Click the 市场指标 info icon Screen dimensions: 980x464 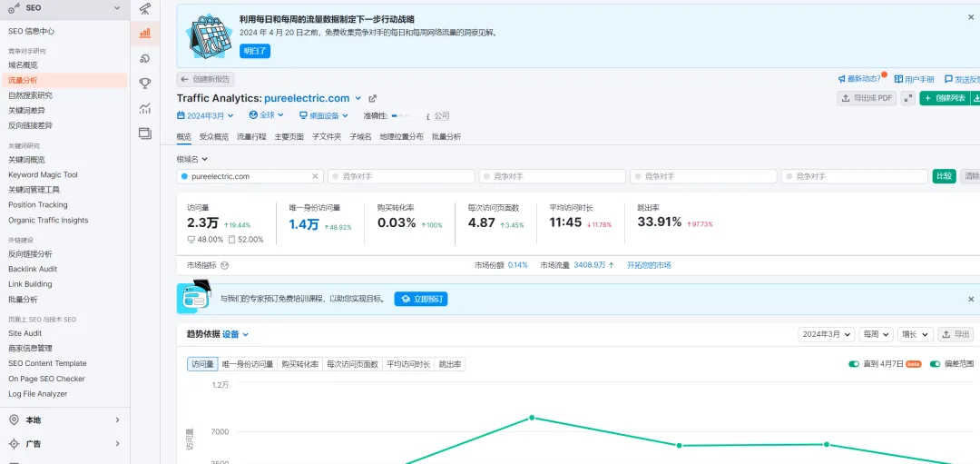pyautogui.click(x=225, y=265)
